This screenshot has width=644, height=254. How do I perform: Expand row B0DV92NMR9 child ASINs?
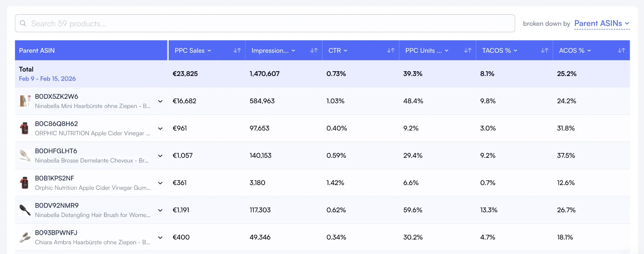coord(160,210)
